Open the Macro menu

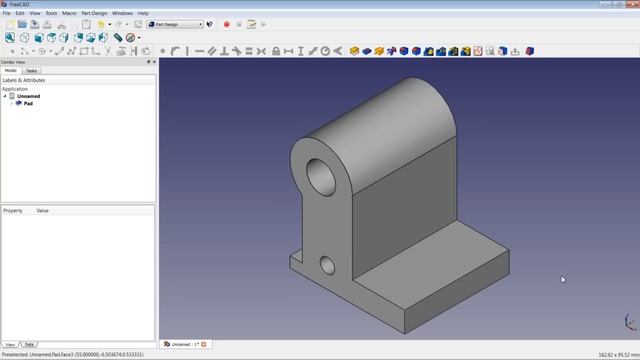click(69, 13)
